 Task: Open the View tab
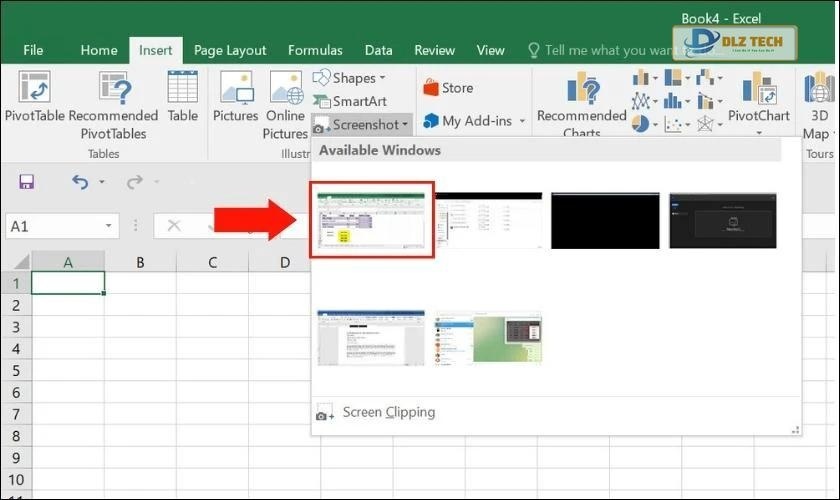click(490, 50)
